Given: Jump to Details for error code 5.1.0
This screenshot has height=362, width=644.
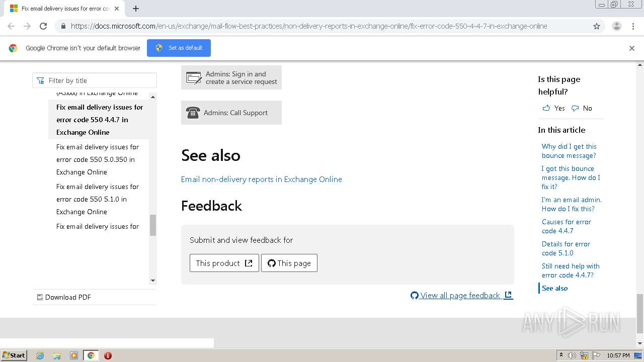Looking at the screenshot, I should 566,248.
